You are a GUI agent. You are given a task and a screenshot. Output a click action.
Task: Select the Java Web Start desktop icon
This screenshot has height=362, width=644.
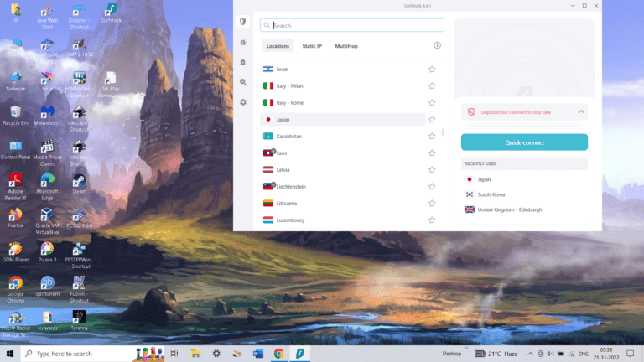(x=47, y=17)
